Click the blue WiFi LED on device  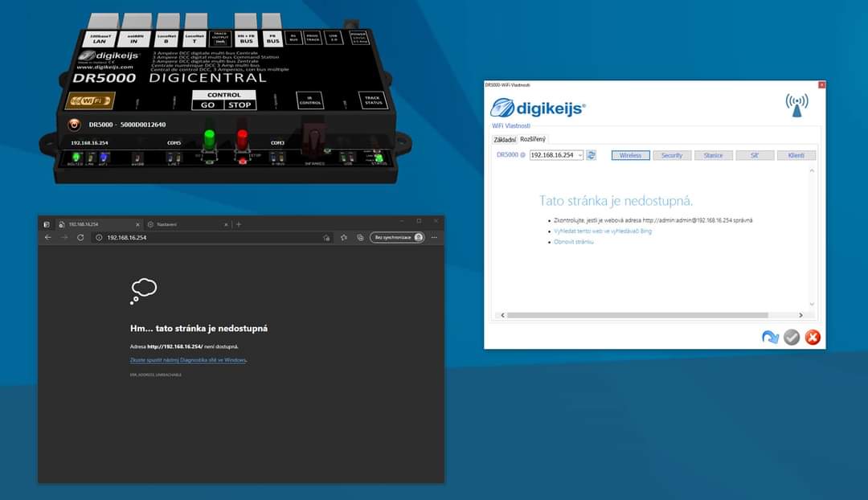tap(104, 158)
